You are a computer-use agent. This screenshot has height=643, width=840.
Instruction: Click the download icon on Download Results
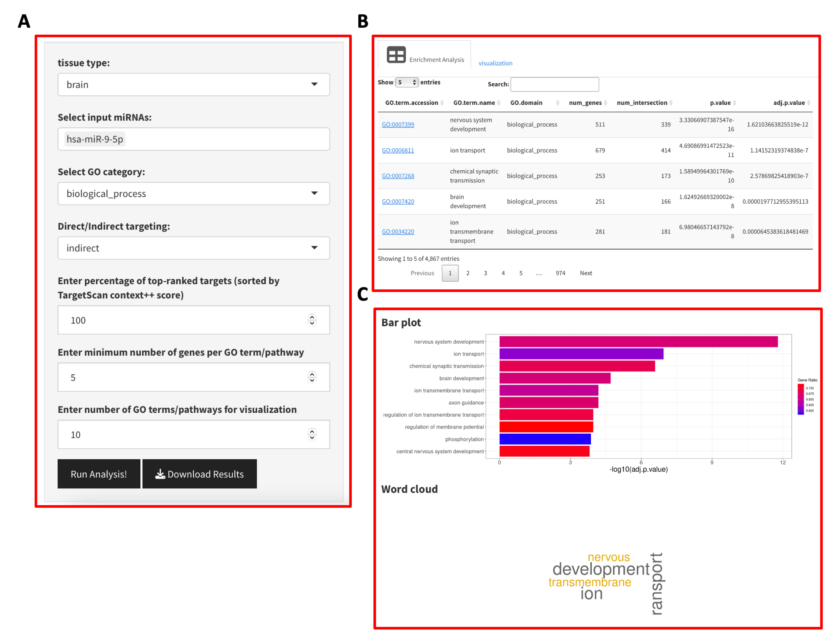click(160, 474)
